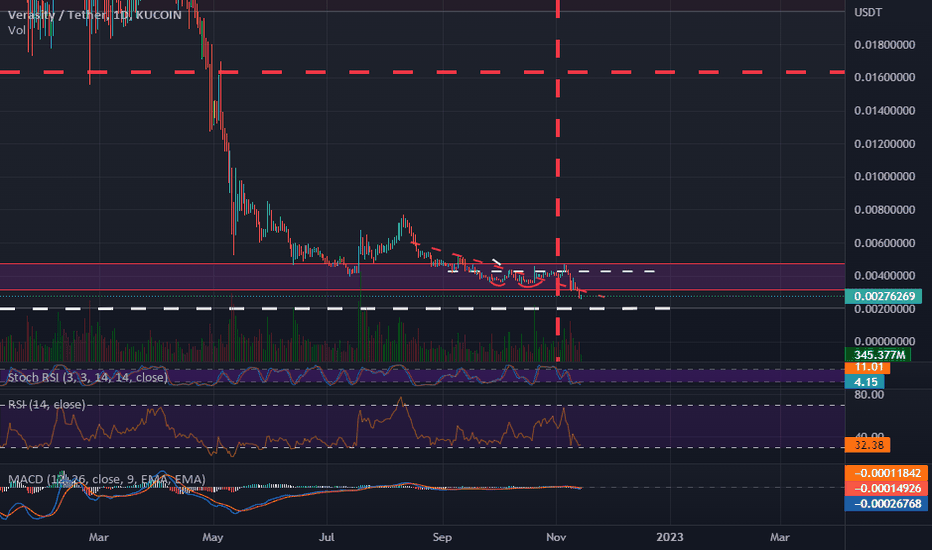Click the May time axis label
The width and height of the screenshot is (932, 550).
pyautogui.click(x=213, y=537)
